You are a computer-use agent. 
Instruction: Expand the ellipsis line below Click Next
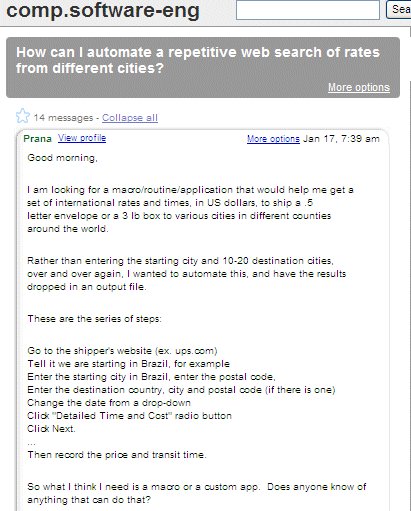click(31, 443)
